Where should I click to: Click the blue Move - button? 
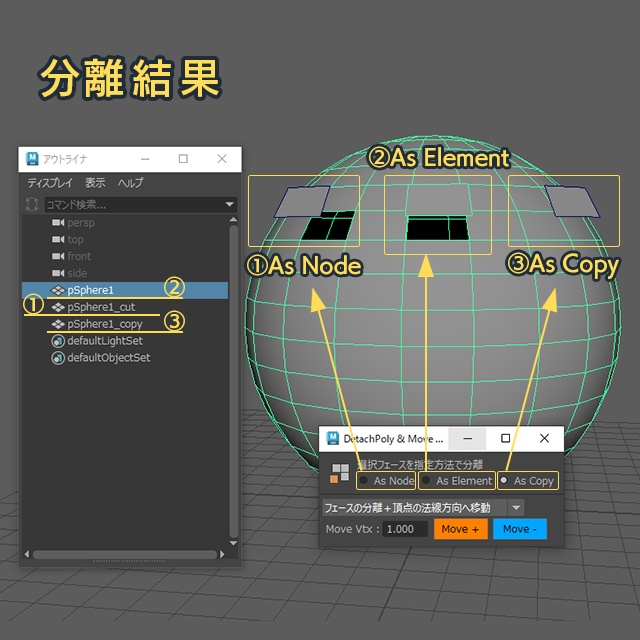(520, 529)
